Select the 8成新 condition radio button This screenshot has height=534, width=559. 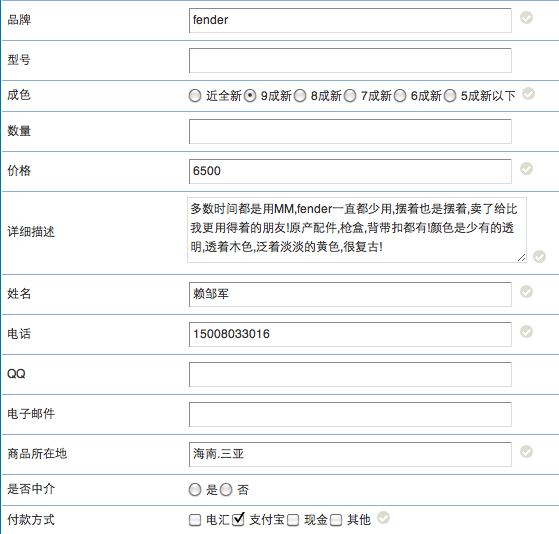(x=300, y=96)
